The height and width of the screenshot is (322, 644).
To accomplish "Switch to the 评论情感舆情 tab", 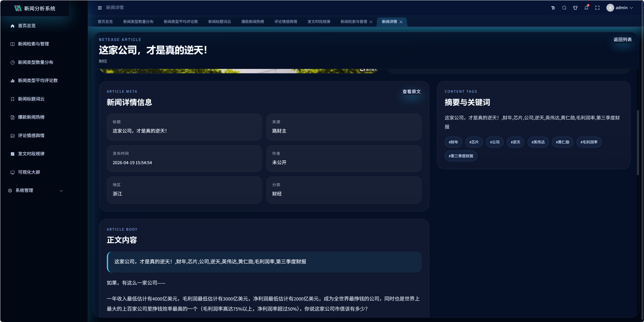I will click(x=286, y=22).
